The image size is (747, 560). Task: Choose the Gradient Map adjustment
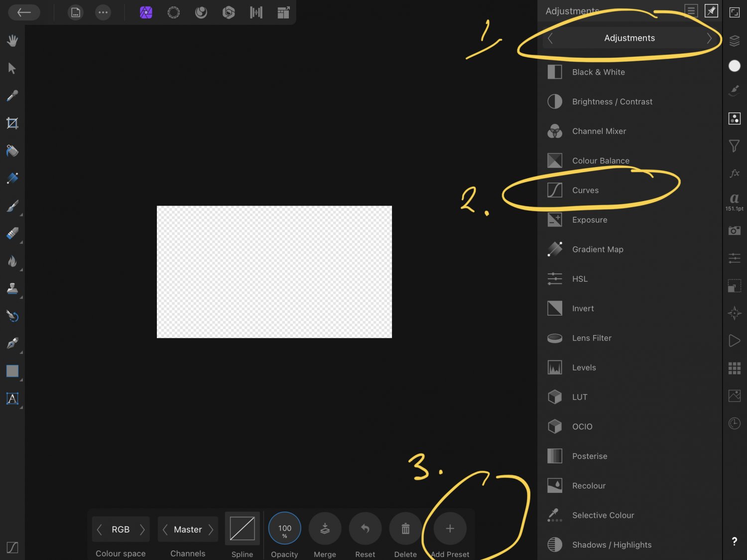pyautogui.click(x=630, y=249)
